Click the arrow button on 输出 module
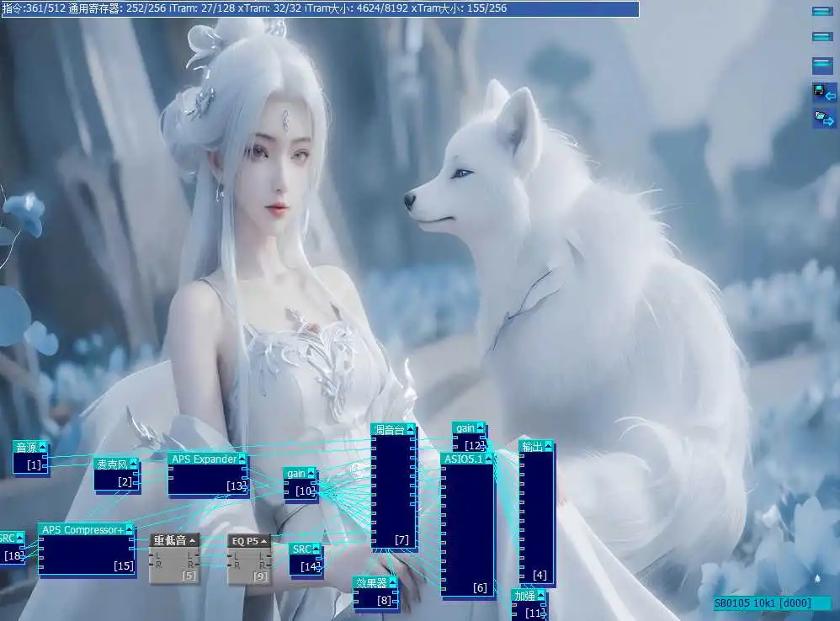Image resolution: width=840 pixels, height=621 pixels. (x=548, y=446)
